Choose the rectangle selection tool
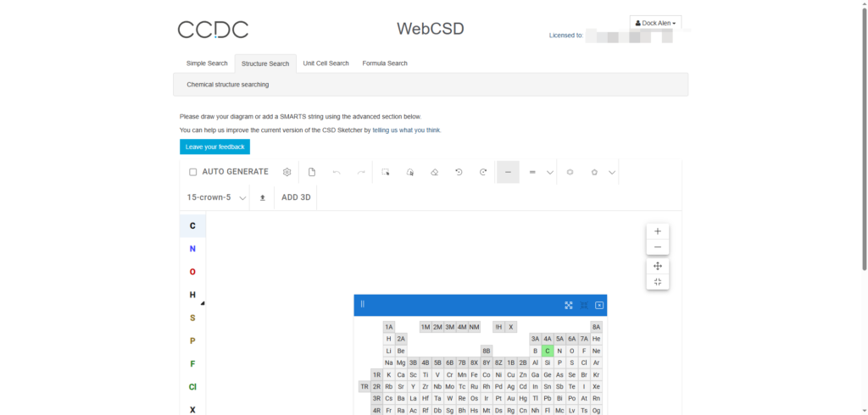 386,172
